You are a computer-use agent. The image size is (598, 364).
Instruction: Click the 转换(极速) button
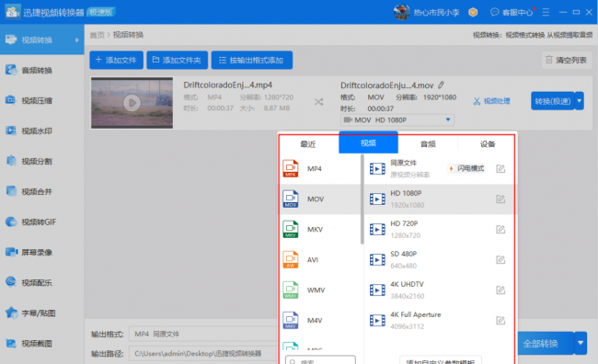(x=553, y=101)
